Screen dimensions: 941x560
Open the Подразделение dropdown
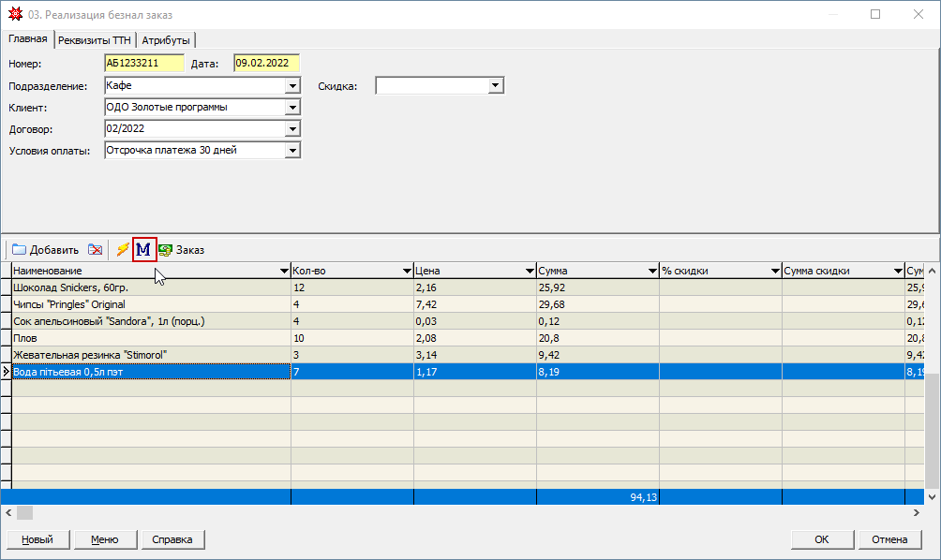(292, 85)
